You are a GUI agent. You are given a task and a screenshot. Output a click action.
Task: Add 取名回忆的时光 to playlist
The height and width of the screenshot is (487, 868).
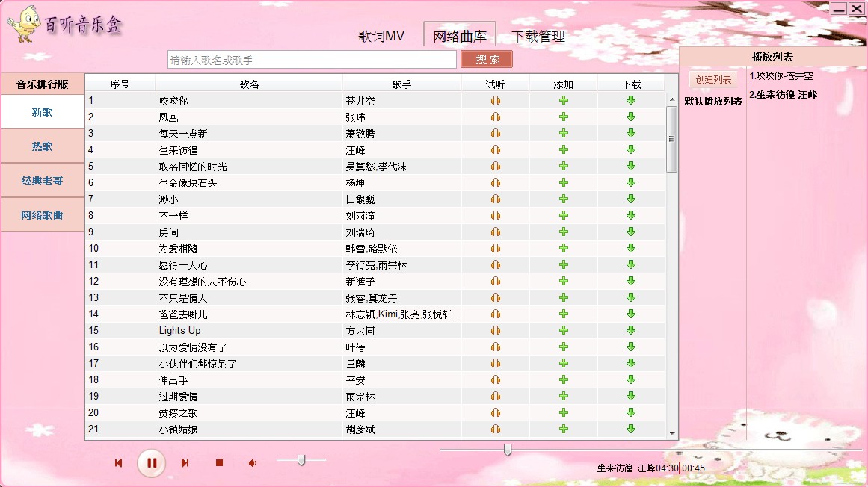pyautogui.click(x=564, y=166)
